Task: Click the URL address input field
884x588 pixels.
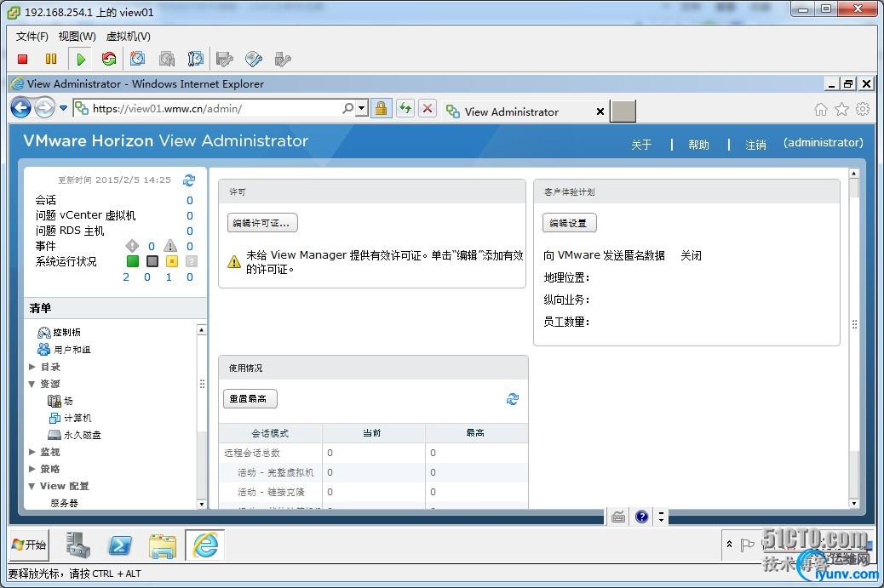Action: [x=215, y=108]
